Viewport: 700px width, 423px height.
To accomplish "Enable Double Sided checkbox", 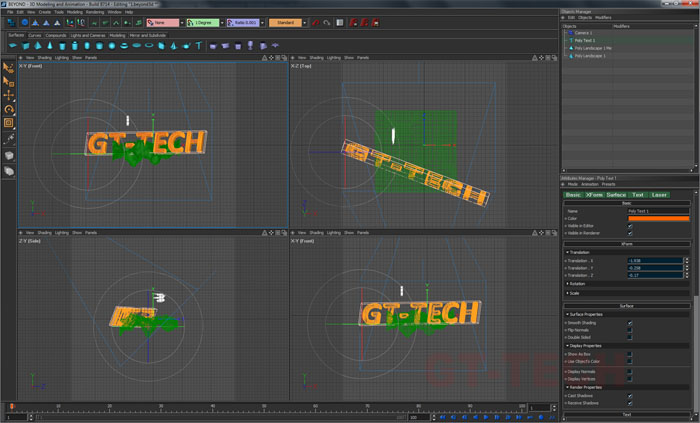I will click(x=630, y=337).
